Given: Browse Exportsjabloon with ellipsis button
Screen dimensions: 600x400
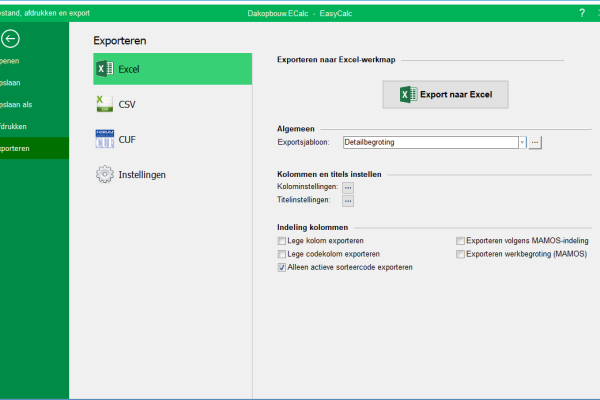Looking at the screenshot, I should click(535, 143).
